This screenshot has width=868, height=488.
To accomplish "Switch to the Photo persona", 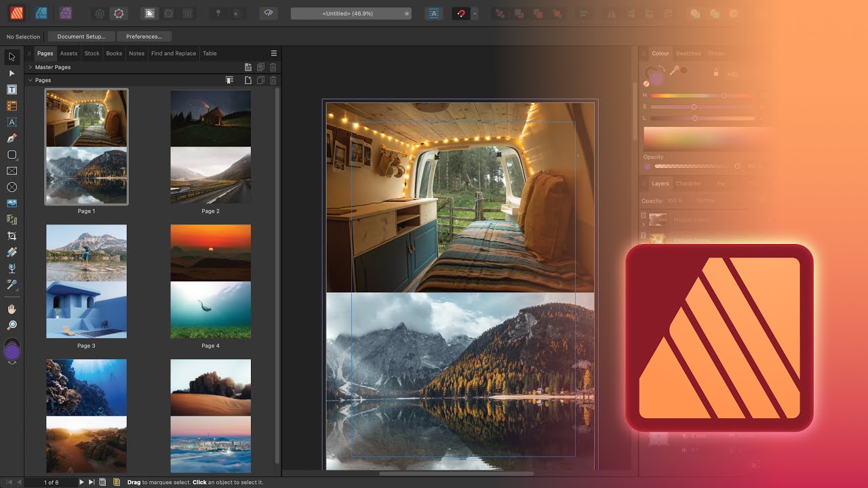I will (x=65, y=13).
